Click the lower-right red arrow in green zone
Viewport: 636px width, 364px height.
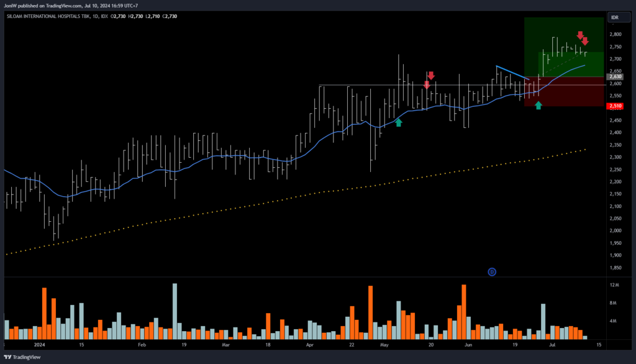(585, 42)
